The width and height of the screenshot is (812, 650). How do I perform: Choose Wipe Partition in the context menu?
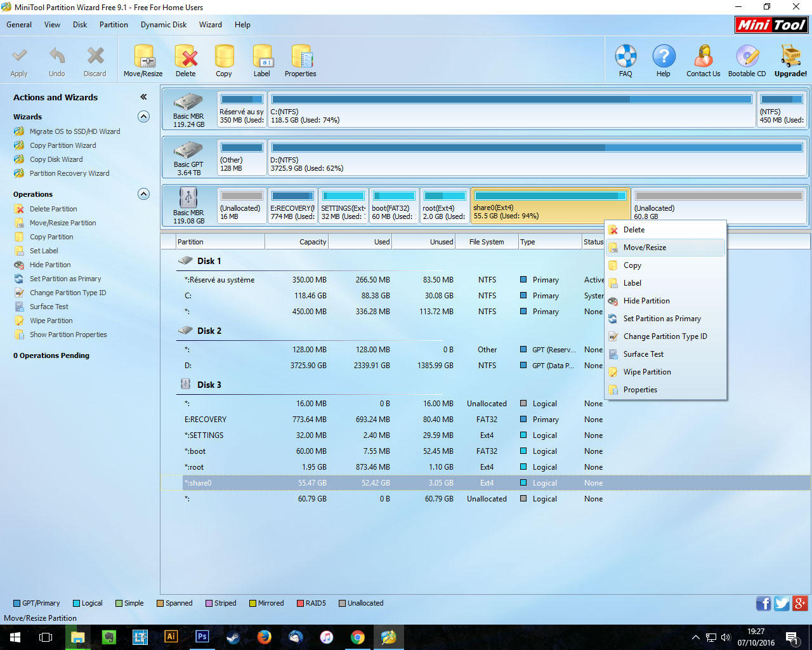[665, 372]
